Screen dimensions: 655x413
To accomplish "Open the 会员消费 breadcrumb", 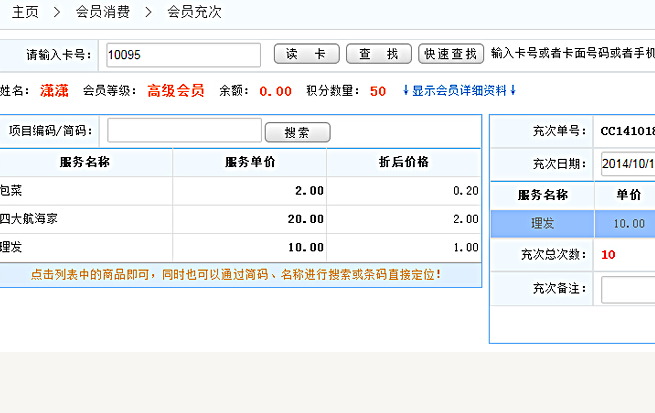I will tap(103, 13).
